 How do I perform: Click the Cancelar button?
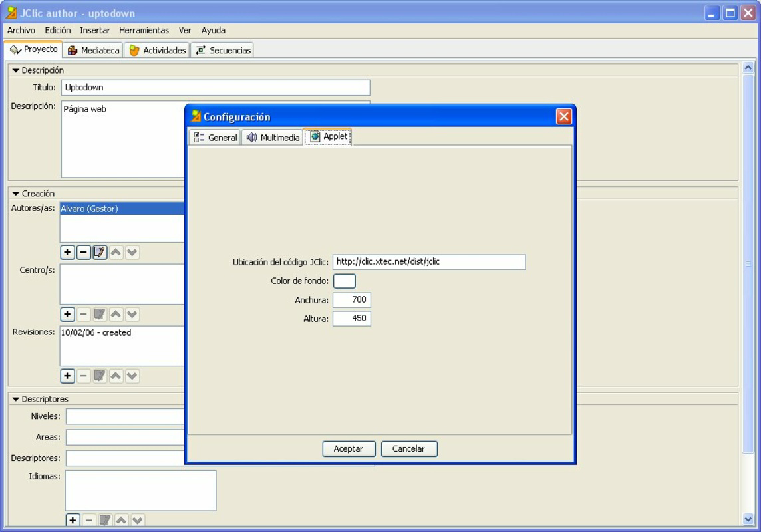click(x=408, y=449)
